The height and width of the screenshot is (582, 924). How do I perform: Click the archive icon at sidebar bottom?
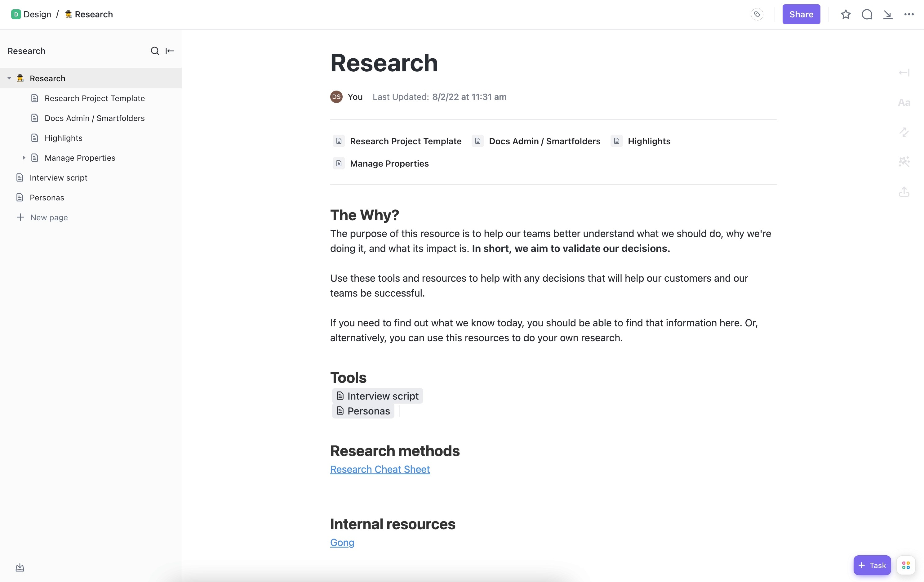tap(20, 567)
